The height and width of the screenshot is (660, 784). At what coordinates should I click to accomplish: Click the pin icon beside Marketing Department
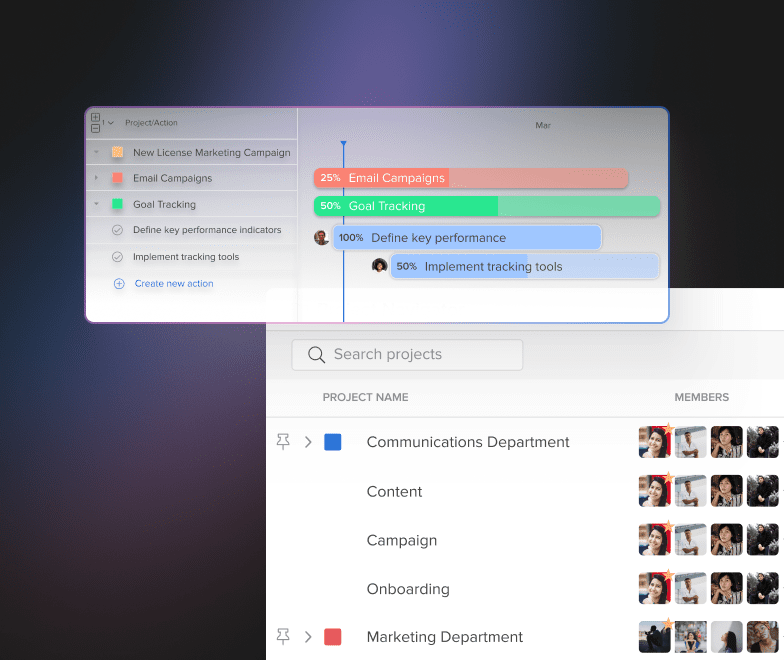(x=283, y=637)
